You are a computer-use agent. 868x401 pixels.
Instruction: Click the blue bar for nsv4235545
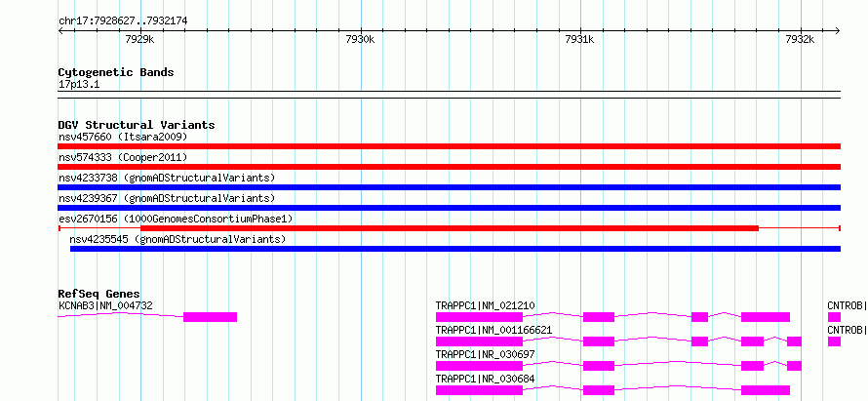pos(455,249)
